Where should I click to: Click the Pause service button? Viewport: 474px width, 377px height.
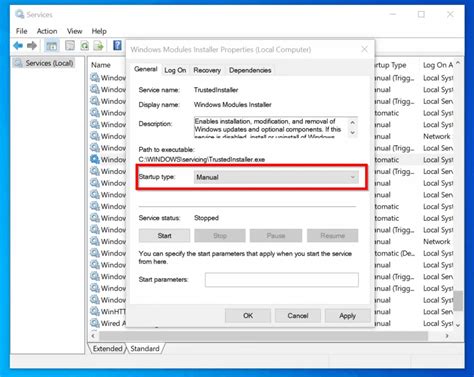pos(276,236)
